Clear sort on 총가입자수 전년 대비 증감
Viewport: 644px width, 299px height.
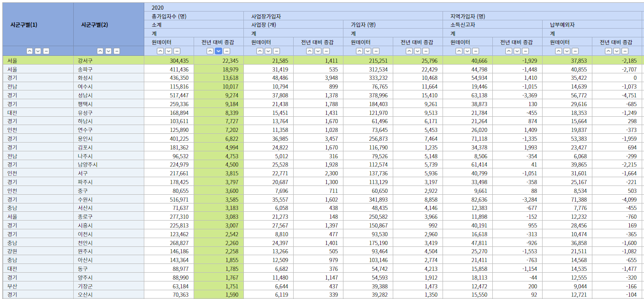(227, 51)
